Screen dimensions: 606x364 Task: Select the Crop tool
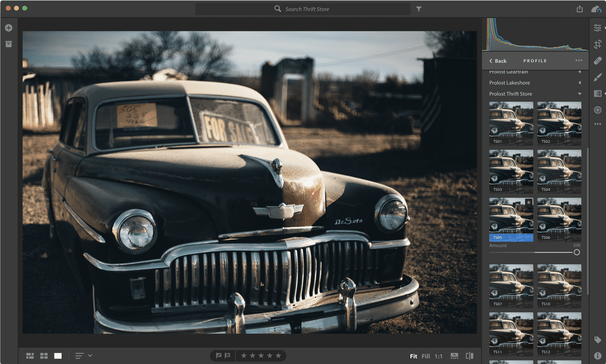[597, 45]
